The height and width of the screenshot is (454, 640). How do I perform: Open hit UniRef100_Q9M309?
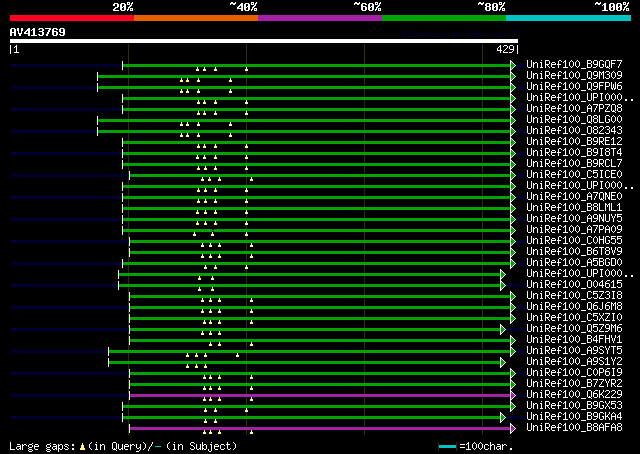point(574,76)
